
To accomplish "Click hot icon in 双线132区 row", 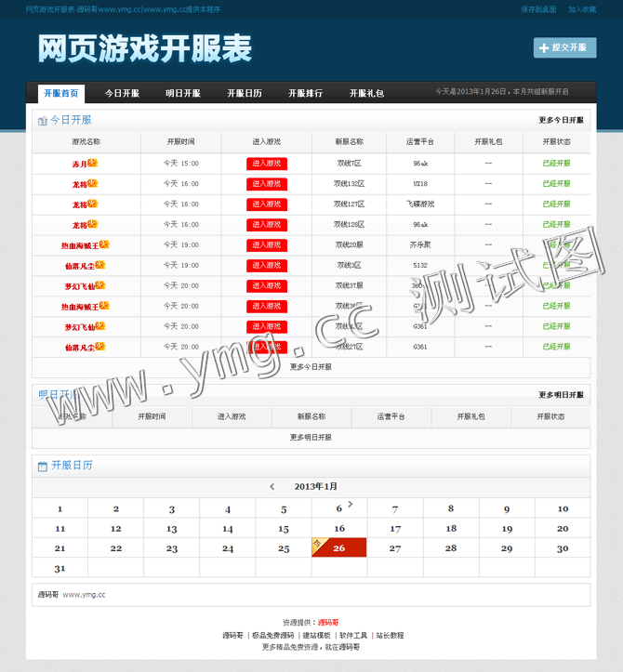I will point(93,183).
